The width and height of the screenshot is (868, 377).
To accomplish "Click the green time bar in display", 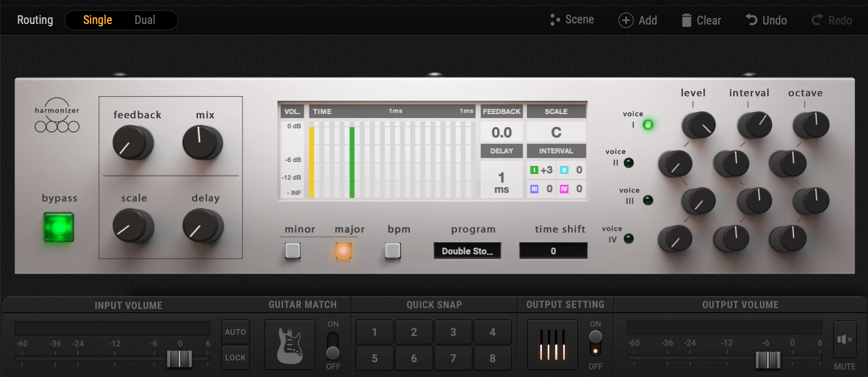I will click(x=352, y=162).
